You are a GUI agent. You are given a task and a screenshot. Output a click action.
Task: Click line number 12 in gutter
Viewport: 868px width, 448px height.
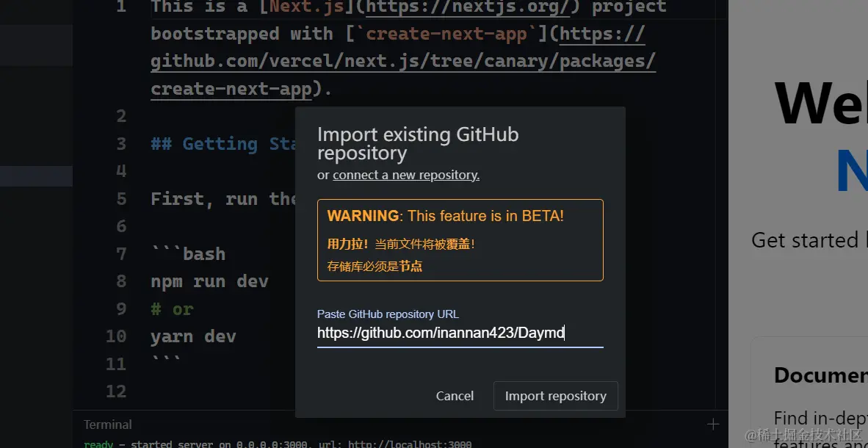point(116,391)
